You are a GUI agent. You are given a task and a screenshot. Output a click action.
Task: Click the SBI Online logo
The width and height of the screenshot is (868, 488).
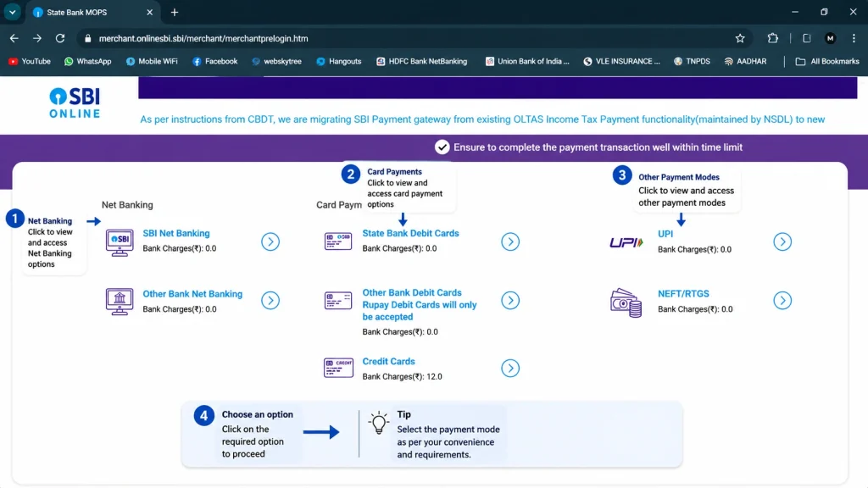tap(75, 103)
